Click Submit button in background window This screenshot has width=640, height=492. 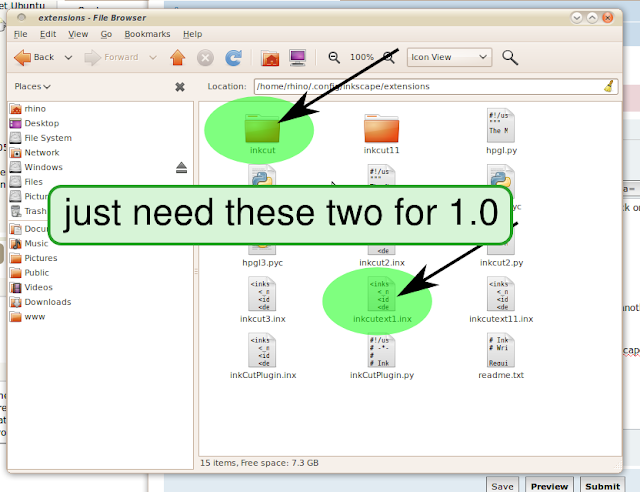pyautogui.click(x=602, y=486)
